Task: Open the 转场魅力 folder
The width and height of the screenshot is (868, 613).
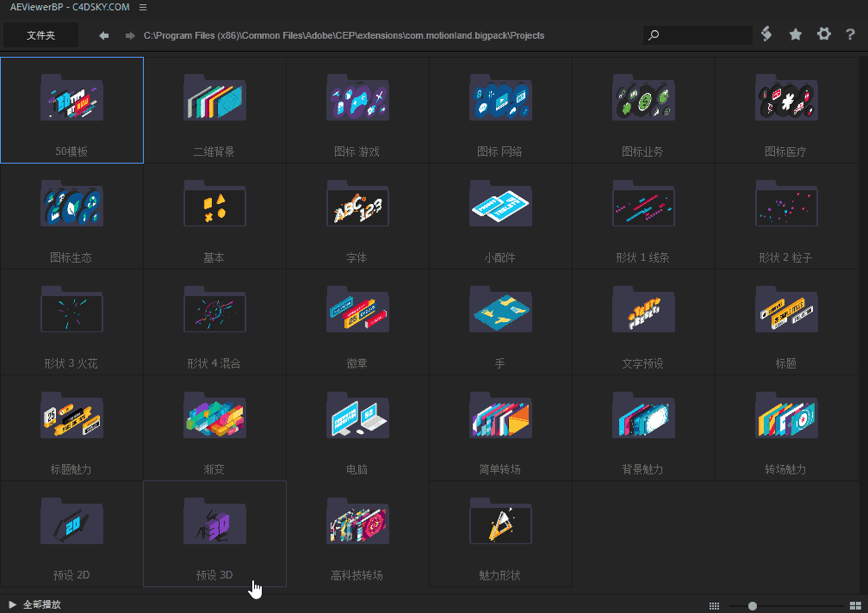Action: (786, 428)
